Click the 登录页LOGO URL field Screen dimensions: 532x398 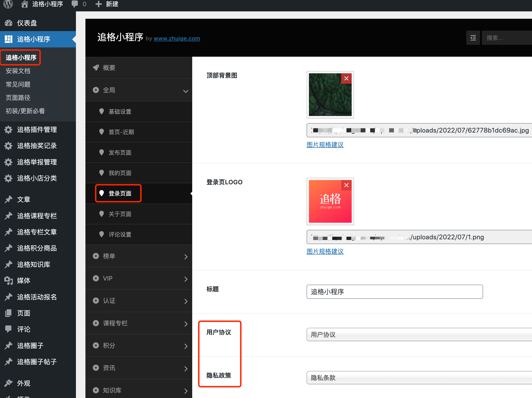(419, 237)
